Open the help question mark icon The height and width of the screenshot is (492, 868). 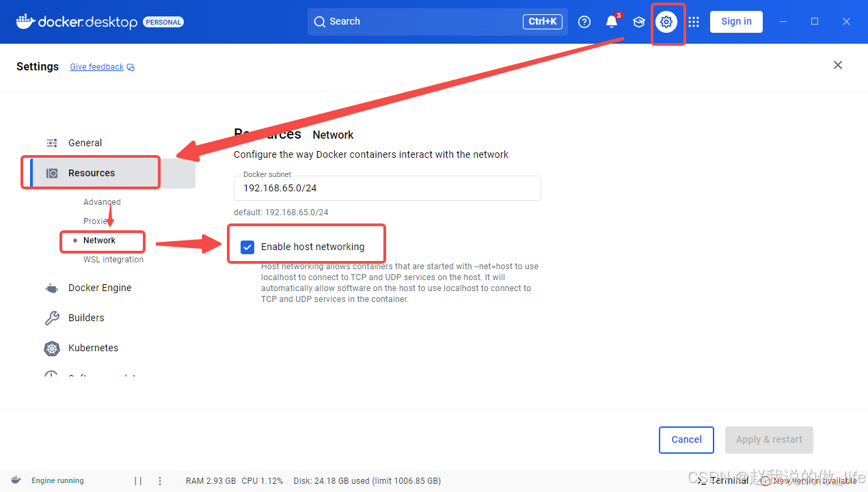[x=584, y=22]
